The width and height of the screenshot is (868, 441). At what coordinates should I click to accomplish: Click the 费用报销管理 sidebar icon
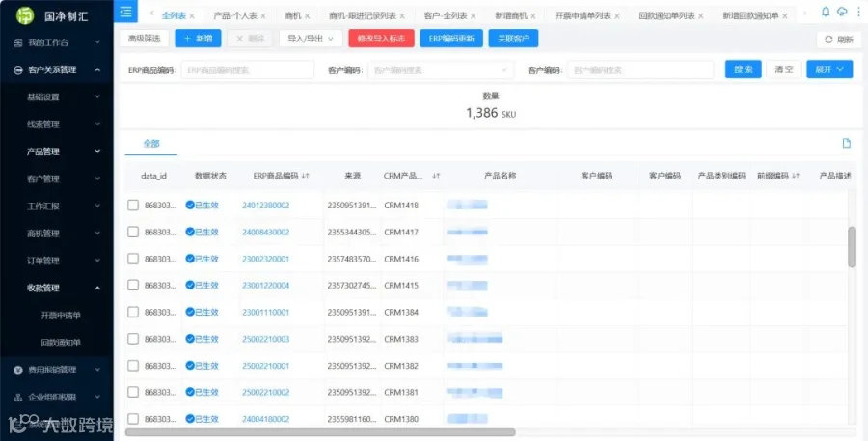tap(17, 370)
